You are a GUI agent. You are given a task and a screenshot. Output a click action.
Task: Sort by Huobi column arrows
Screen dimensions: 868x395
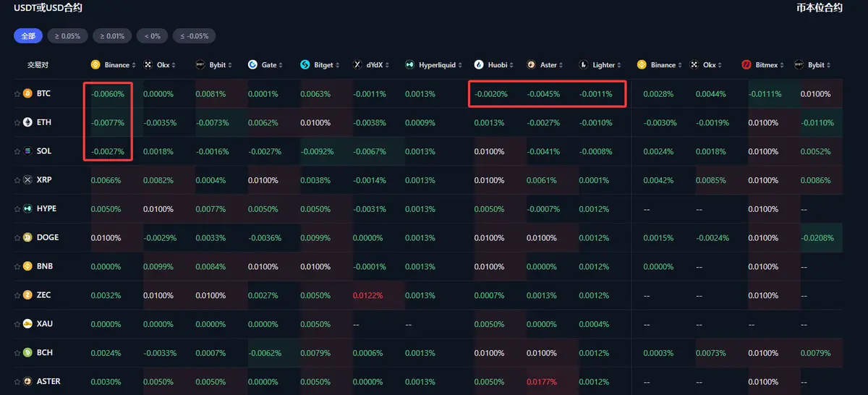[x=513, y=65]
